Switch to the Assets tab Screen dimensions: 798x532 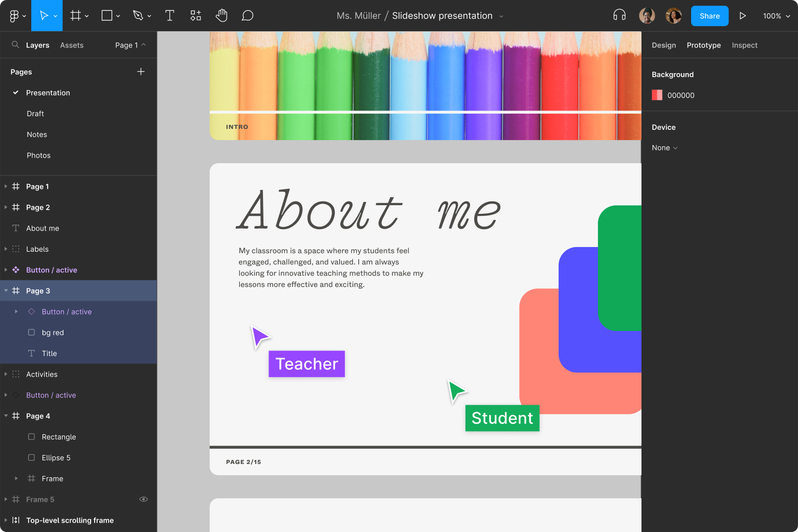click(71, 45)
